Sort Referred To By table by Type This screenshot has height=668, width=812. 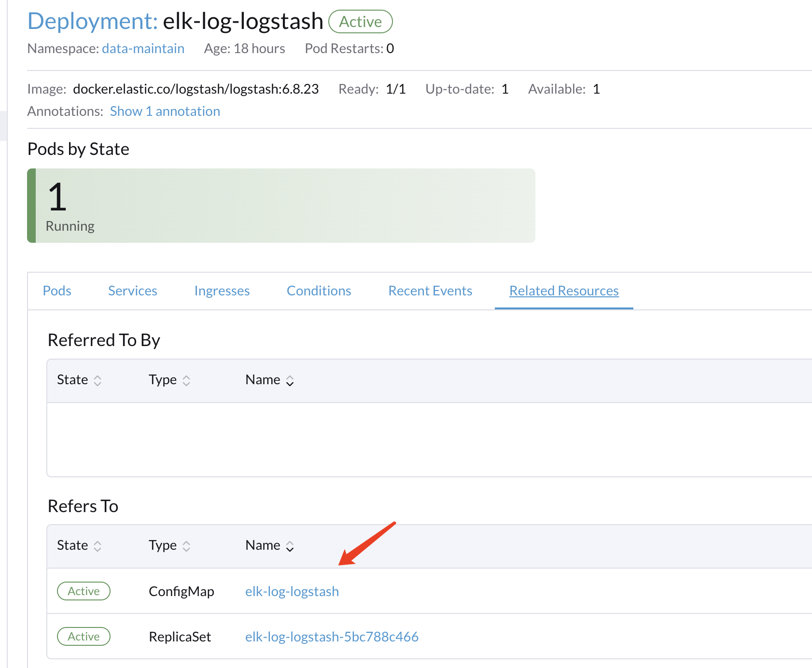tap(169, 380)
